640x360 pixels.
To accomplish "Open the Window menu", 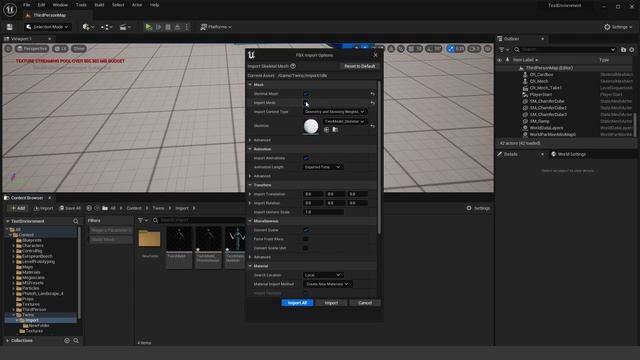I will tap(60, 5).
